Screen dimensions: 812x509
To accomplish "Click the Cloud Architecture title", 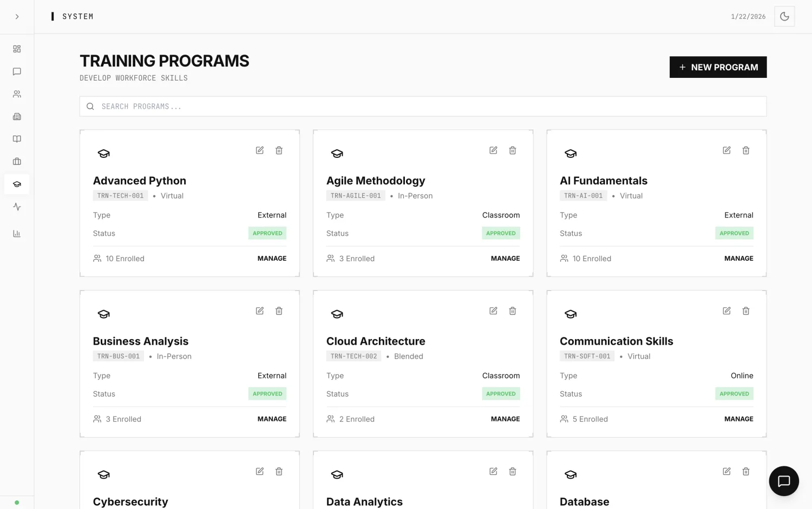I will (376, 341).
